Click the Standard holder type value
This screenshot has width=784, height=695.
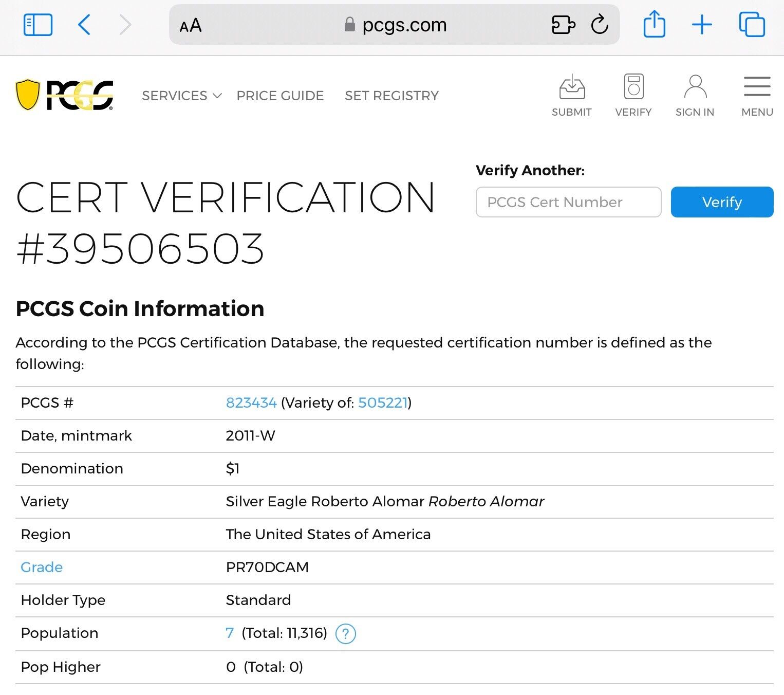pos(258,600)
